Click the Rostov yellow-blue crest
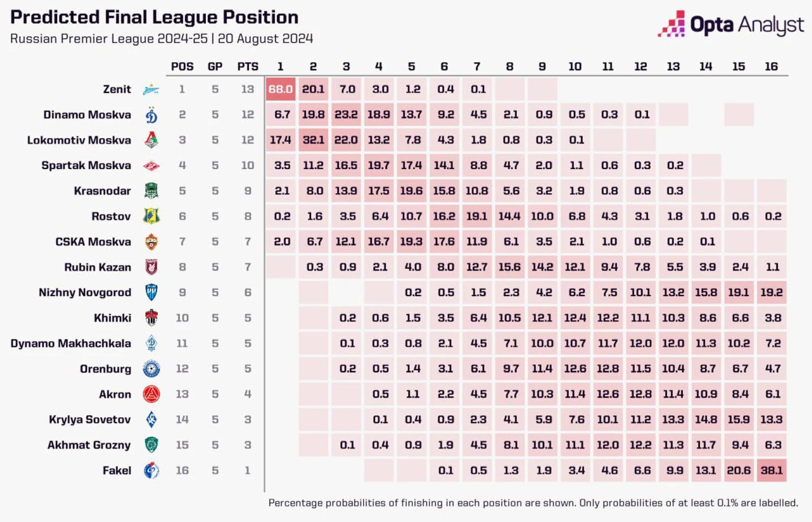The width and height of the screenshot is (812, 522). [x=151, y=216]
